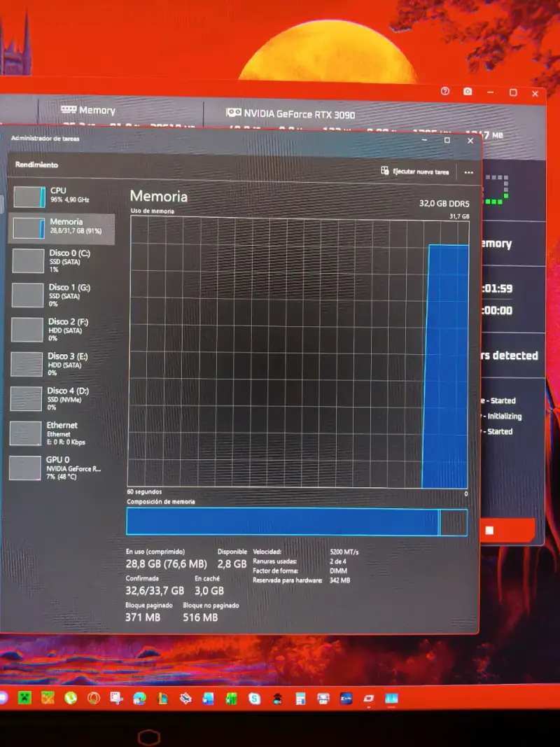Click the Disponible value 2,8 GB

(232, 564)
